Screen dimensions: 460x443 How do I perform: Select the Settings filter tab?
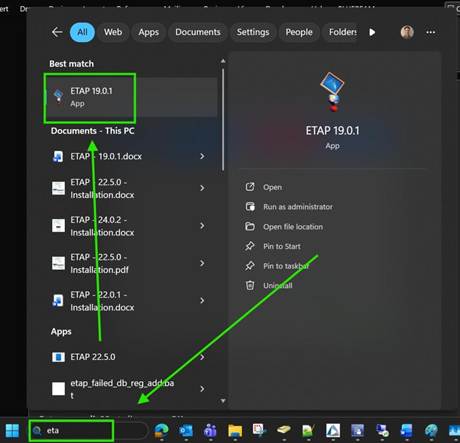point(253,32)
